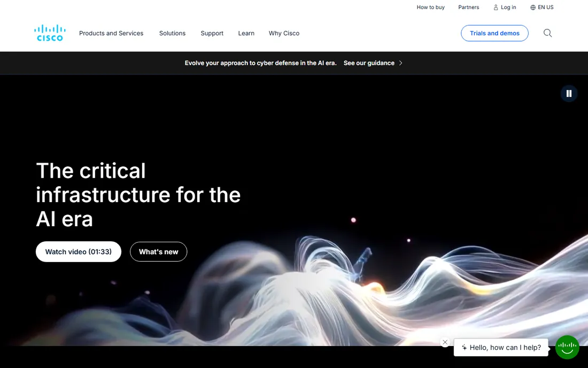The height and width of the screenshot is (368, 588).
Task: Click the heading The critical infrastructure for the AI era
Action: click(138, 195)
